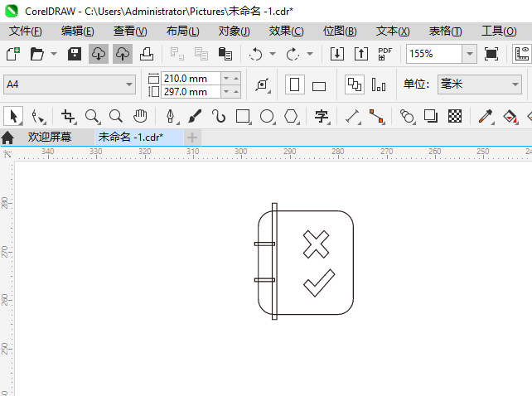Select the Transparency checkerboard tool
This screenshot has width=532, height=396.
click(x=455, y=116)
